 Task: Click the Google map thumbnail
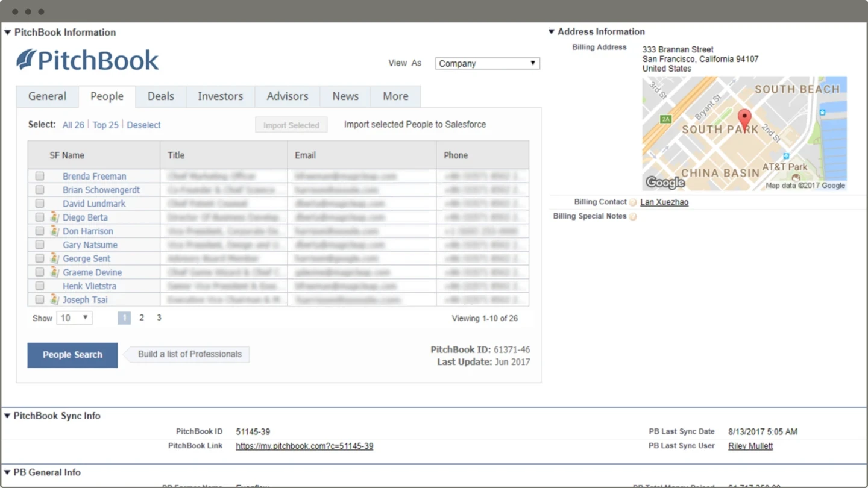744,133
